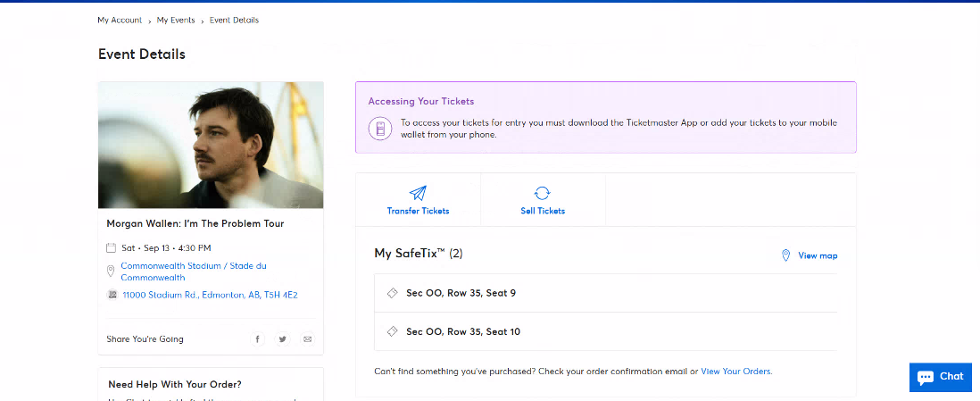
Task: Click the Need Help With Your Order heading
Action: point(175,384)
